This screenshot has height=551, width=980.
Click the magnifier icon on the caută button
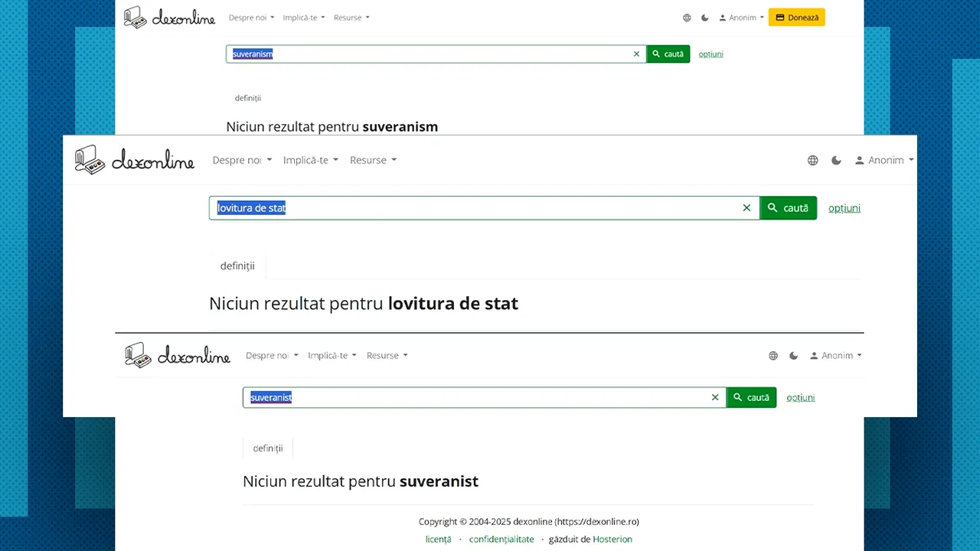tap(773, 207)
